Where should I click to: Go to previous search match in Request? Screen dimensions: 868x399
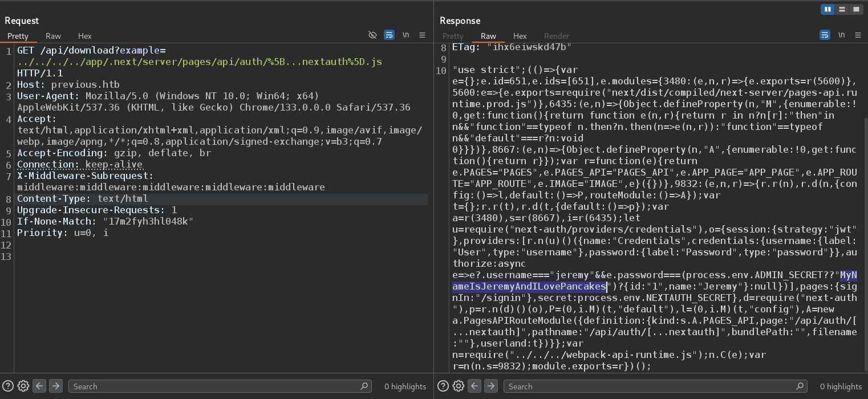pyautogui.click(x=39, y=386)
